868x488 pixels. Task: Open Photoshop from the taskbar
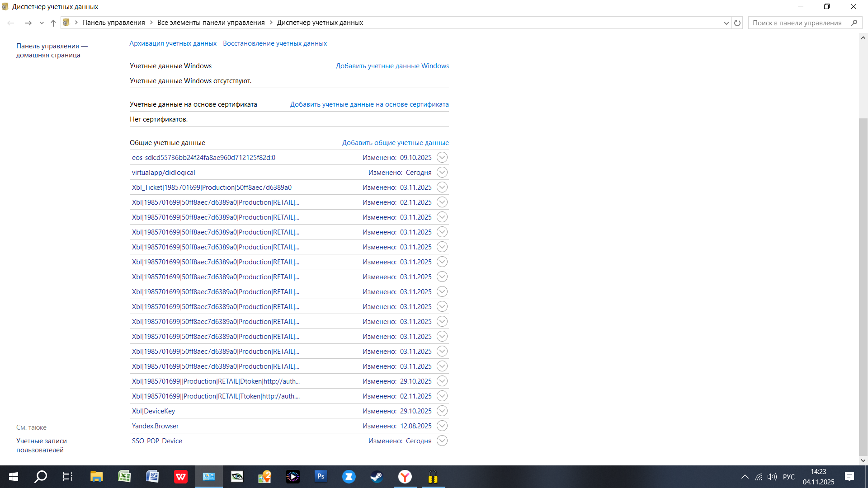[321, 476]
